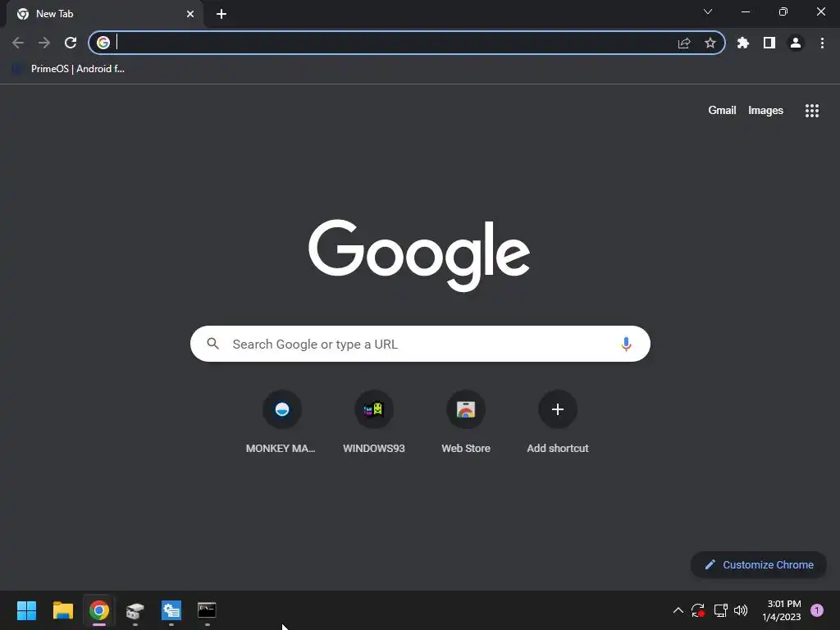Open Chrome three-dot menu
Image resolution: width=840 pixels, height=630 pixels.
[x=822, y=43]
